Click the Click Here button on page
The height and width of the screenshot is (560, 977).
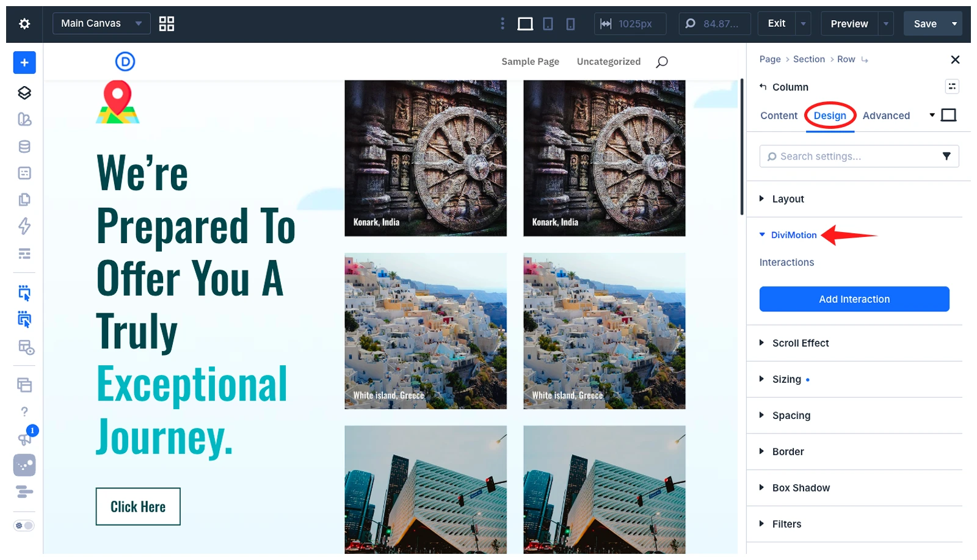coord(138,506)
